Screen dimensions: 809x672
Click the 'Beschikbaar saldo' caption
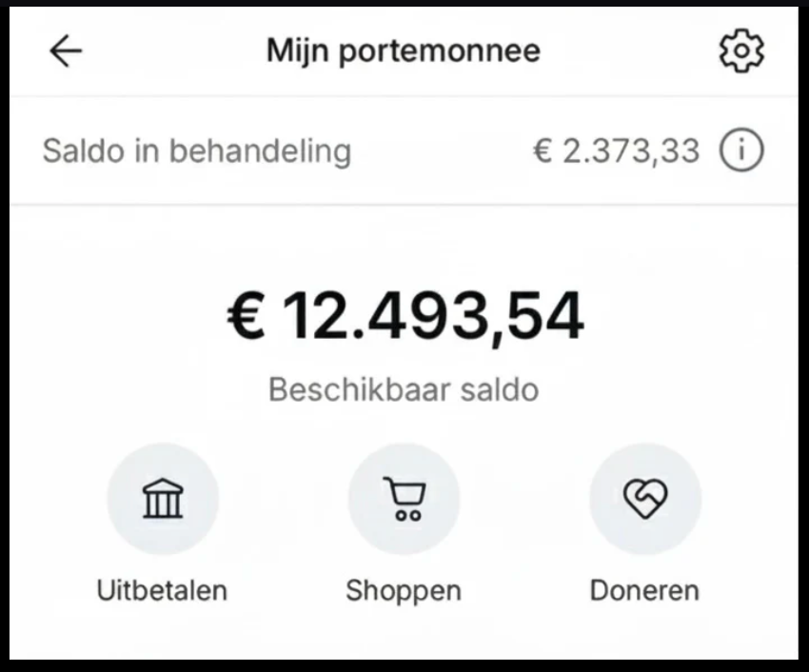[x=404, y=389]
